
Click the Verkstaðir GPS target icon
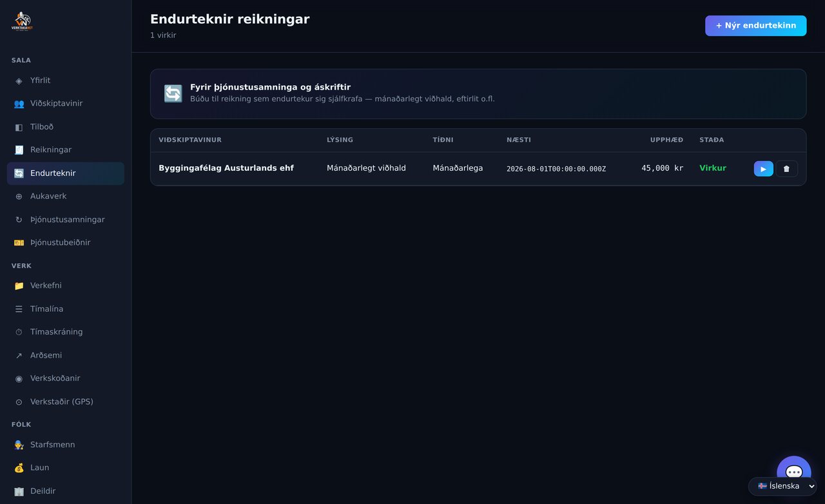(19, 402)
